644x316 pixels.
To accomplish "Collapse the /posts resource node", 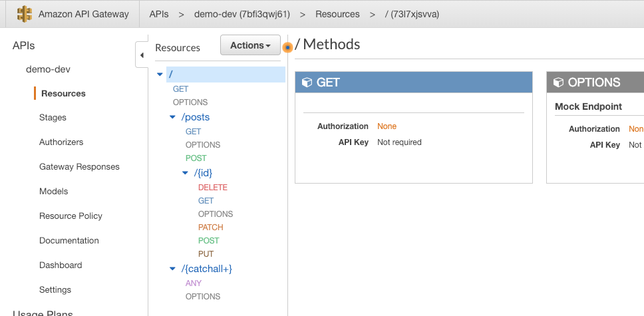I will pos(172,118).
